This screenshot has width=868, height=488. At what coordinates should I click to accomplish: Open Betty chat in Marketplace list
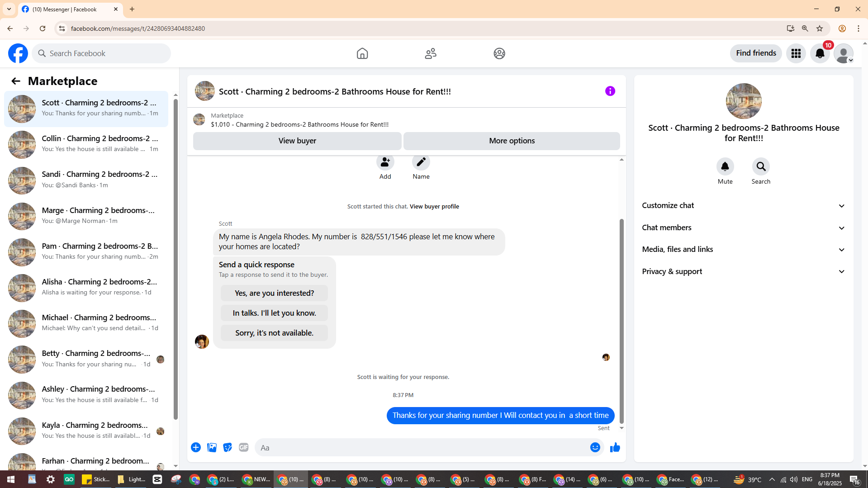pyautogui.click(x=86, y=359)
